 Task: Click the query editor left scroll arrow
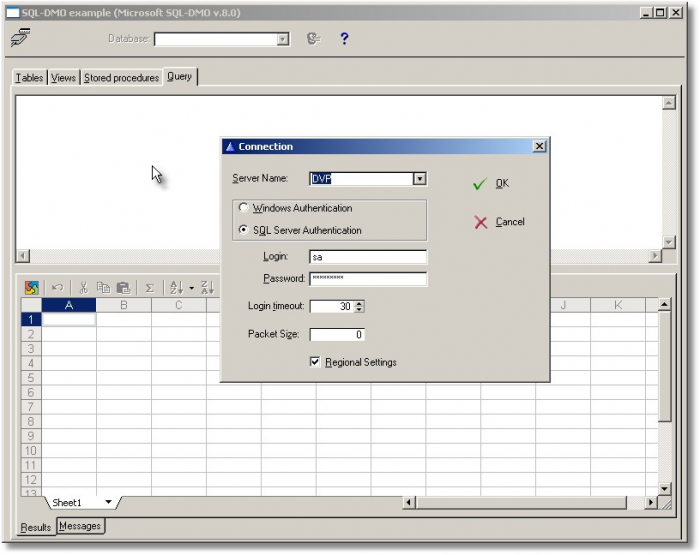(23, 256)
